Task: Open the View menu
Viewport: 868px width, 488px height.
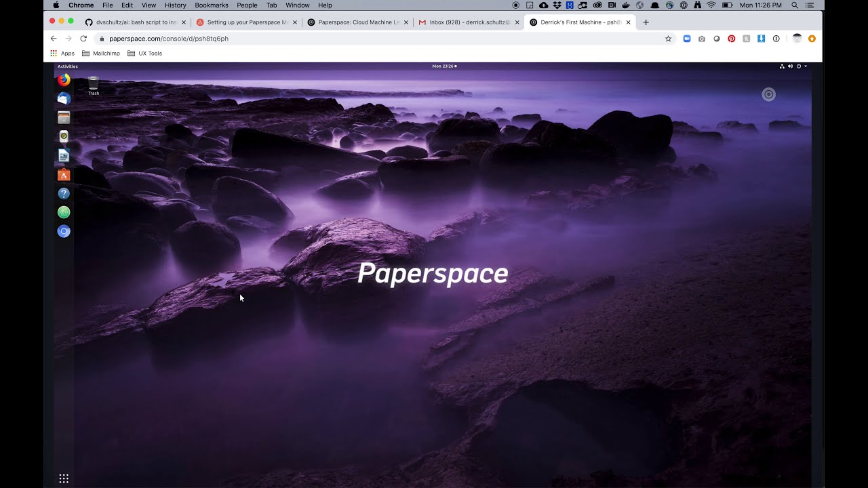Action: pos(149,5)
